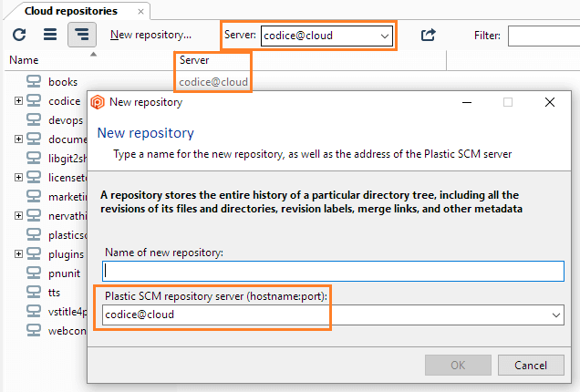This screenshot has width=580, height=392.
Task: Click the plasticsc repository icon
Action: 34,234
